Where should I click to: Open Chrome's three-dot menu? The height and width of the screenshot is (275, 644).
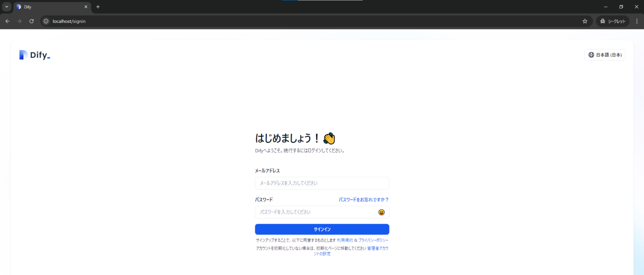pyautogui.click(x=637, y=21)
